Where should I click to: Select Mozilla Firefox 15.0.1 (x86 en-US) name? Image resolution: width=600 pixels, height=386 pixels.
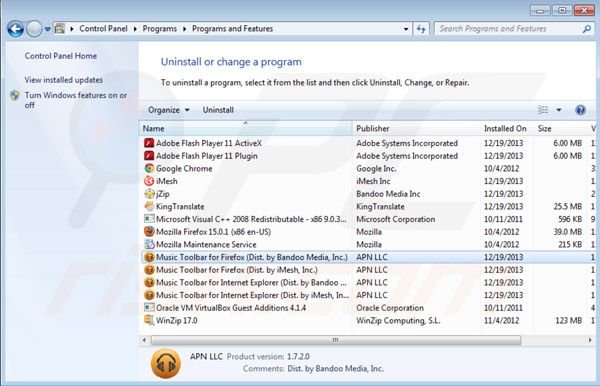[x=213, y=232]
